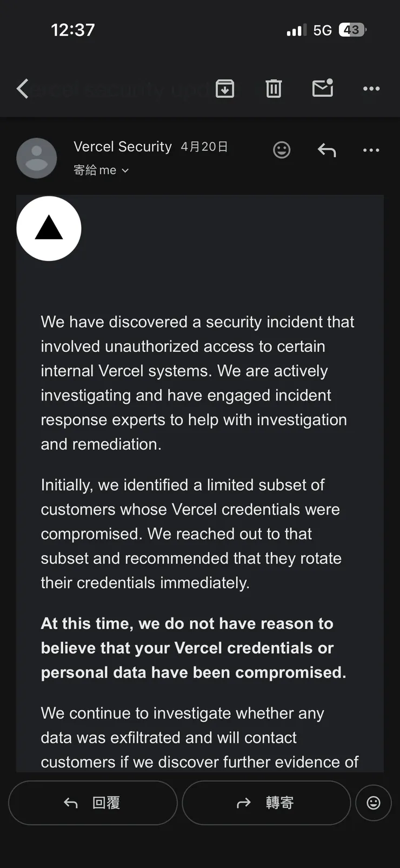Mark the email as unread
This screenshot has height=868, width=400.
tap(323, 88)
